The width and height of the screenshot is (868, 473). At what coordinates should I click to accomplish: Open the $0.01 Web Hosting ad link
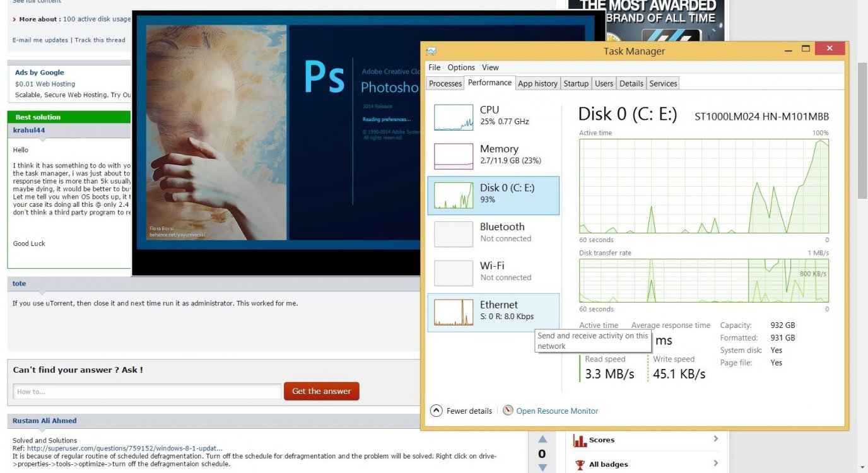click(x=45, y=84)
